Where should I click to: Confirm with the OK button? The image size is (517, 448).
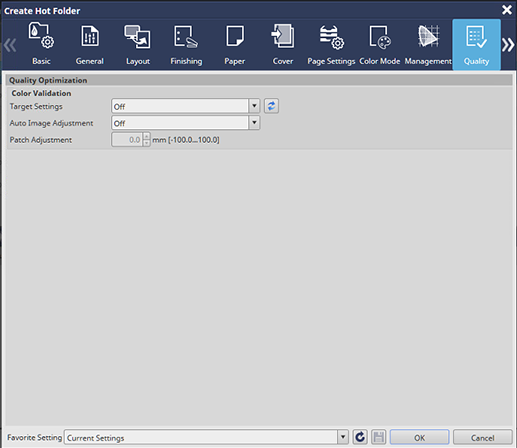click(419, 437)
